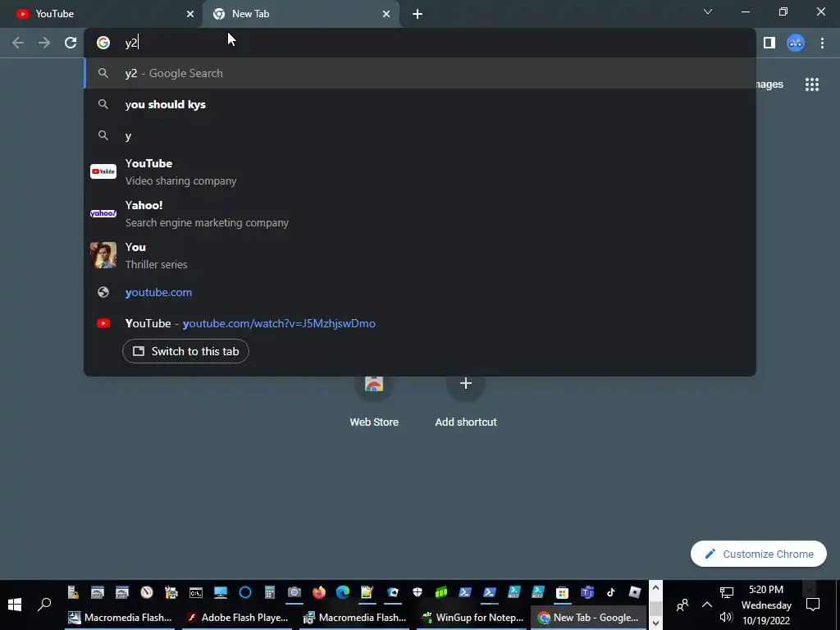
Task: Open the tab search dropdown chevron
Action: (708, 11)
